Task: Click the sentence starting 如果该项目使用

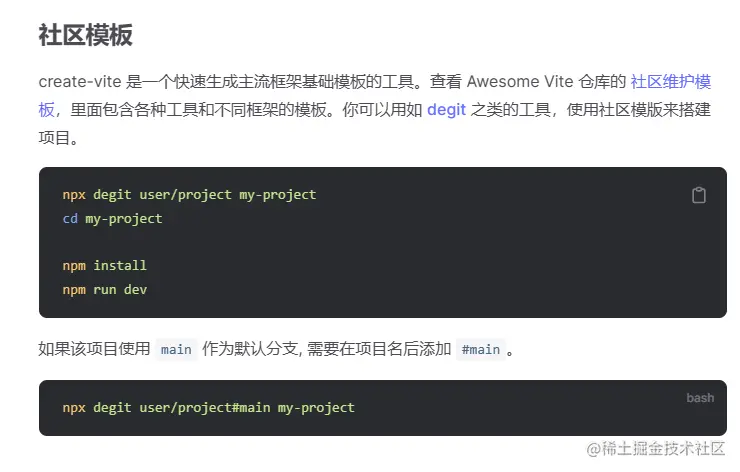Action: tap(94, 349)
